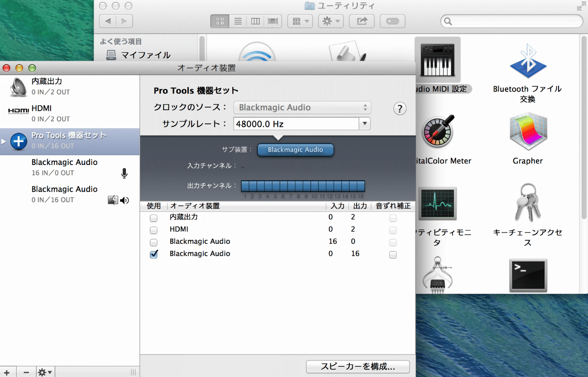Open Keychain Access icon in Finder
The image size is (588, 377).
pos(528,204)
